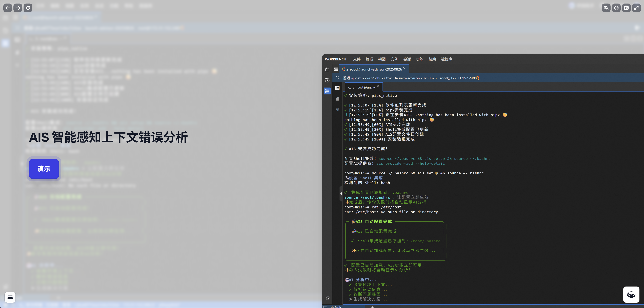The image size is (644, 308).
Task: Toggle fullscreen for the instance info bar
Action: (x=338, y=78)
